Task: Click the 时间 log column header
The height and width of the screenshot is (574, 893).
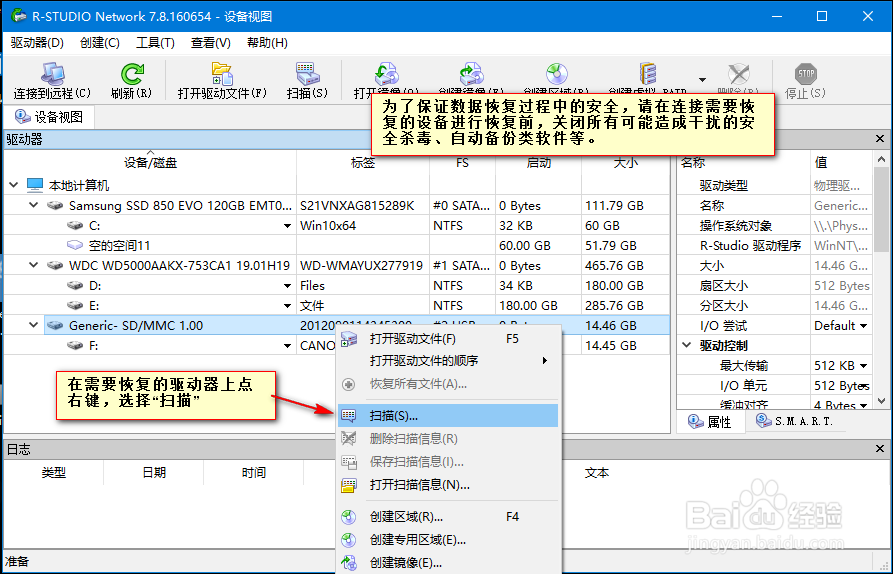Action: click(x=253, y=473)
